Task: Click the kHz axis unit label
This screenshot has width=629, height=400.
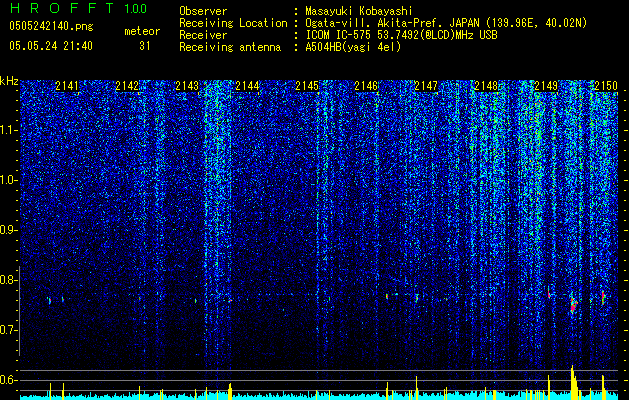Action: pos(9,81)
